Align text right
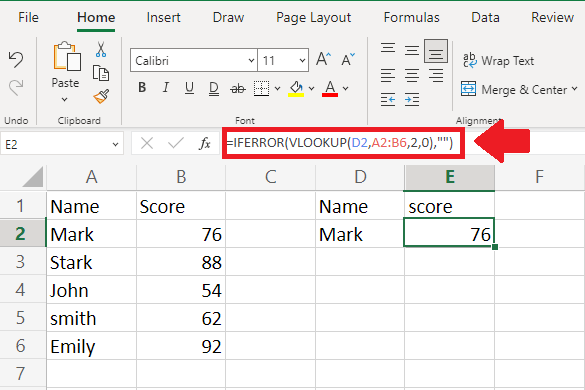 tap(436, 76)
